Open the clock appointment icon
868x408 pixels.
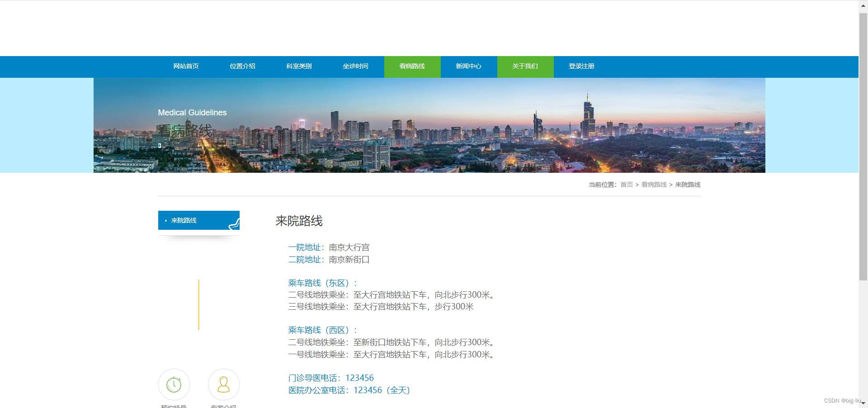174,384
